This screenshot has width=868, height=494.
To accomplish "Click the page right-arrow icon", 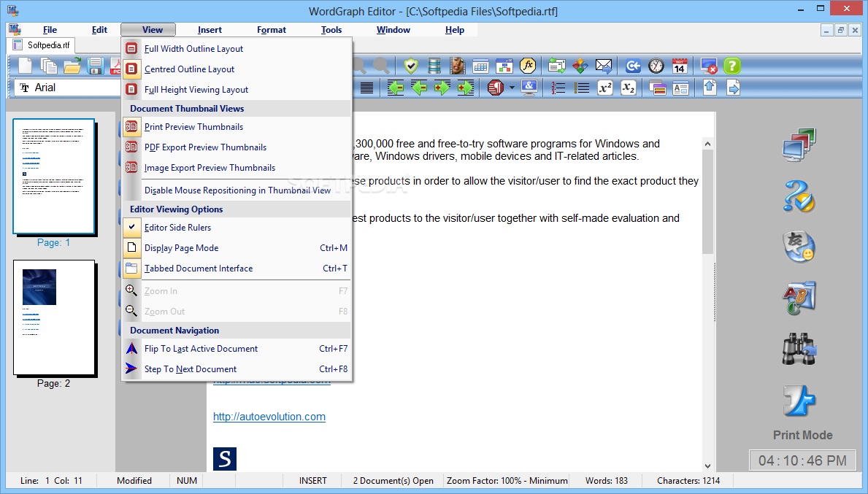I will [x=733, y=88].
